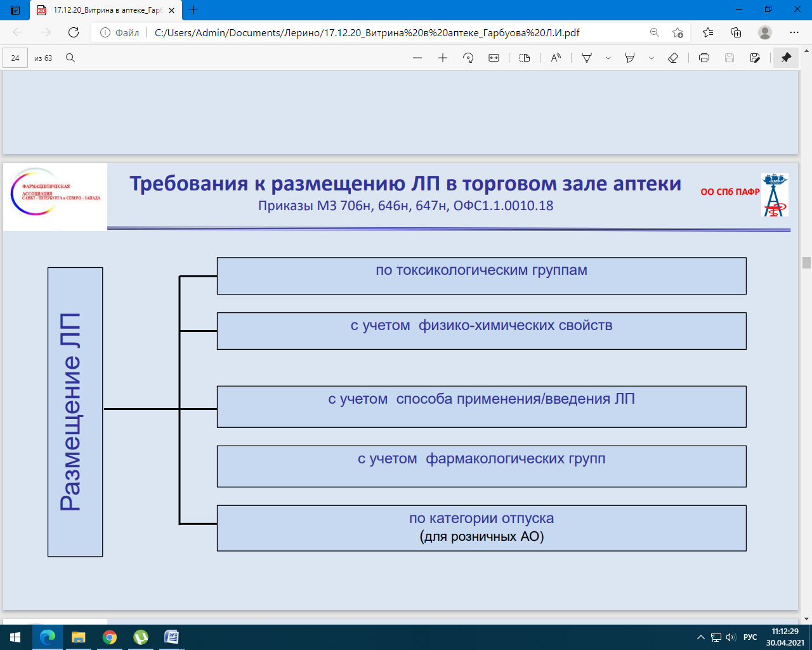812x650 pixels.
Task: Activate the Draw pen tool
Action: tap(587, 58)
